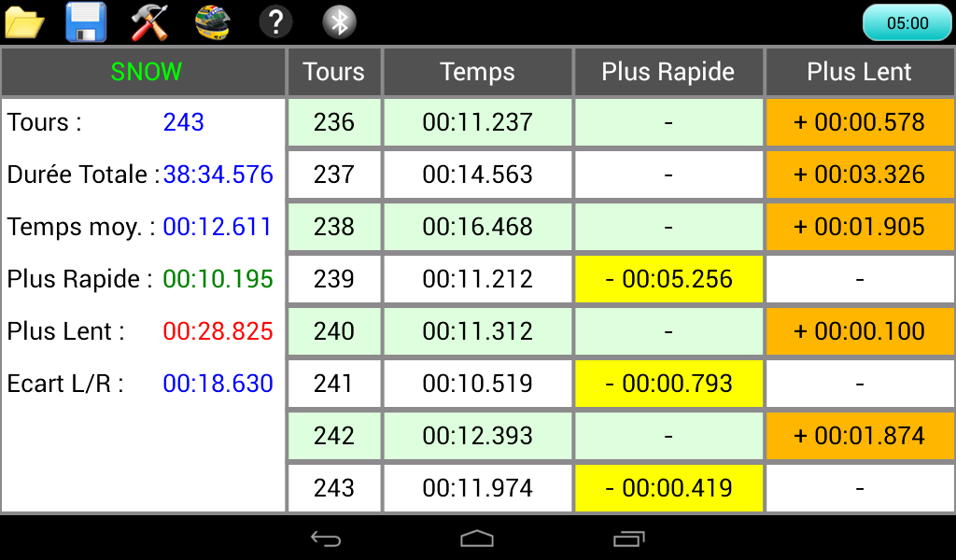Tap orange cell + 00:00.100
This screenshot has height=560, width=956.
pos(859,331)
